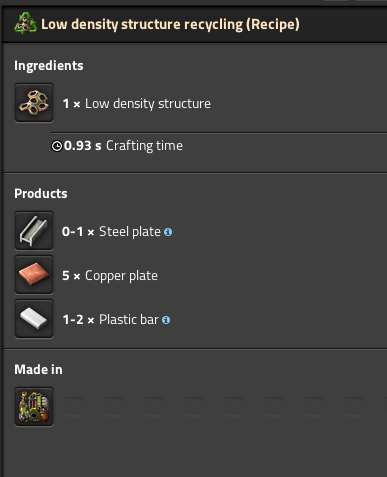Open the Low density structure ingredient icon
Screen dimensions: 387x477
[34, 103]
